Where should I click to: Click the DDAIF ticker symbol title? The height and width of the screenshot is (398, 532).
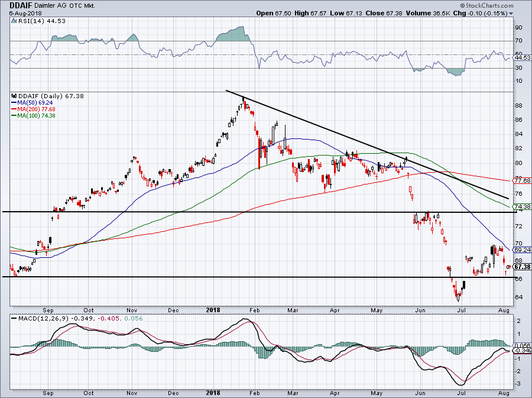[x=20, y=5]
